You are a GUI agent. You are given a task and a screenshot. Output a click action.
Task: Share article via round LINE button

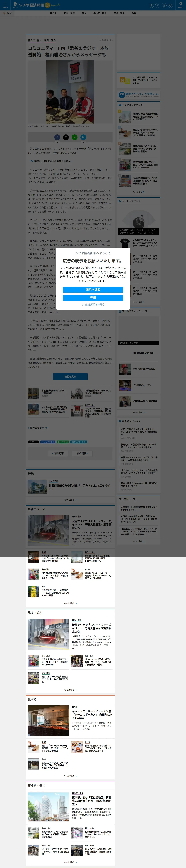tap(75, 137)
